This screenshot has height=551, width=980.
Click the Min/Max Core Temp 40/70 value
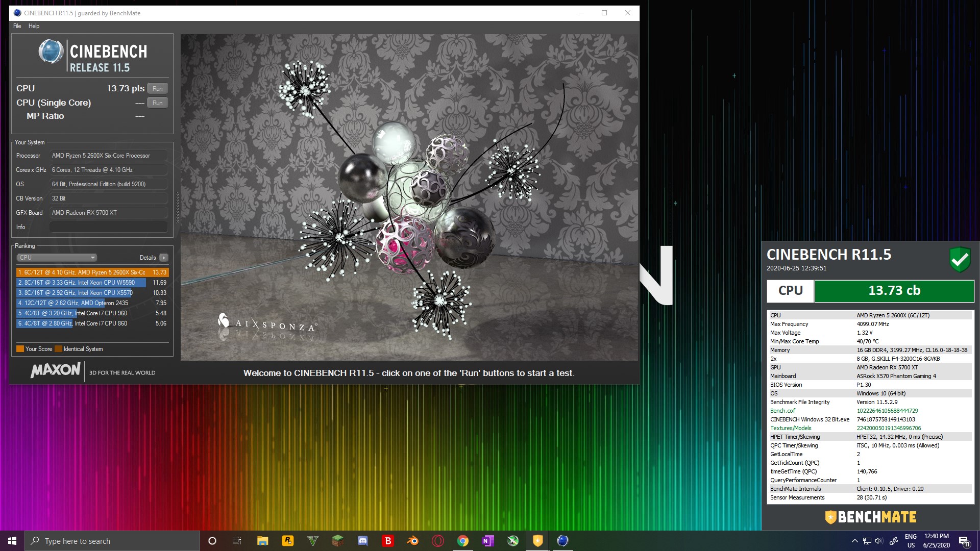pyautogui.click(x=868, y=341)
